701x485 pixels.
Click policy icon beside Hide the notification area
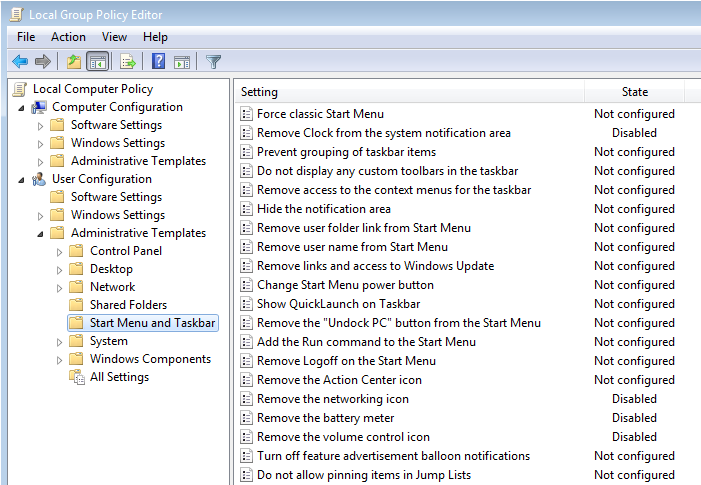coord(246,209)
